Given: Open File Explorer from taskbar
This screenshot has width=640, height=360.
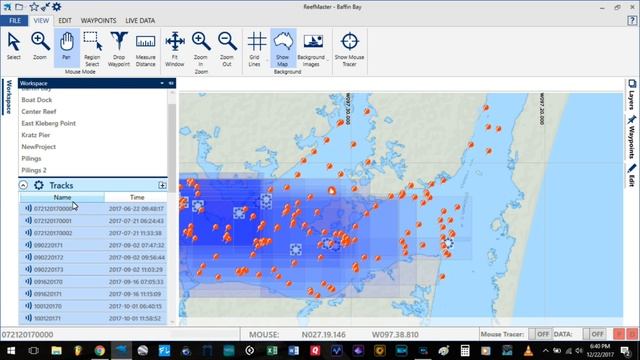Looking at the screenshot, I should [56, 351].
